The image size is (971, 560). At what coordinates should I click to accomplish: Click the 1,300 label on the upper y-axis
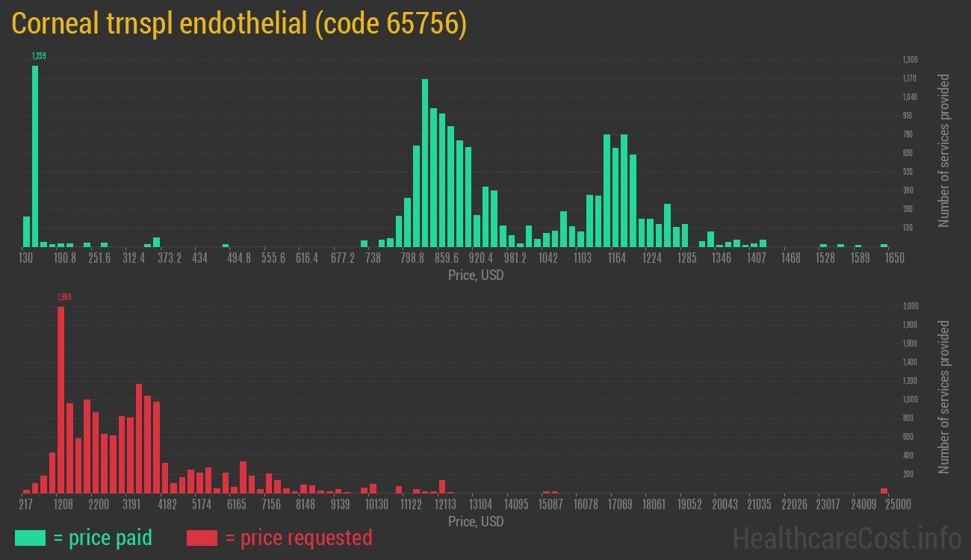pos(910,60)
